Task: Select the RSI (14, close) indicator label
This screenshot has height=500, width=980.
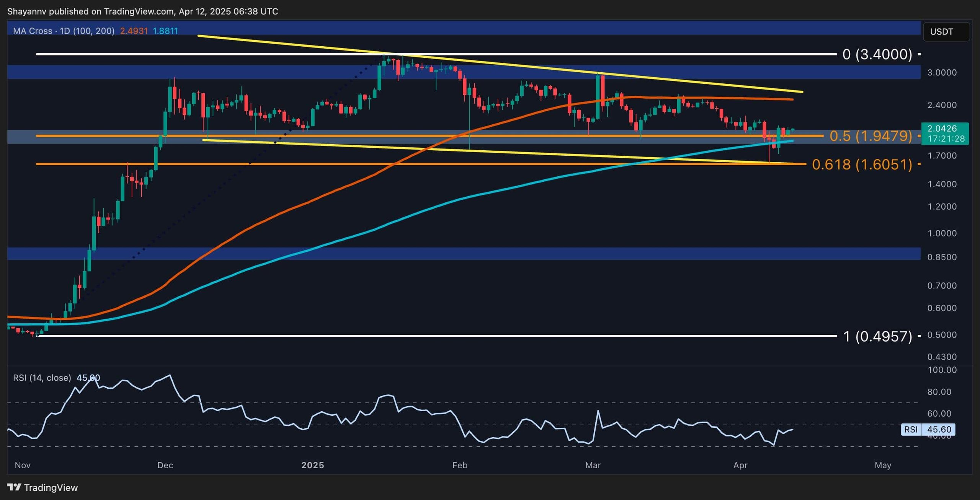Action: tap(42, 377)
